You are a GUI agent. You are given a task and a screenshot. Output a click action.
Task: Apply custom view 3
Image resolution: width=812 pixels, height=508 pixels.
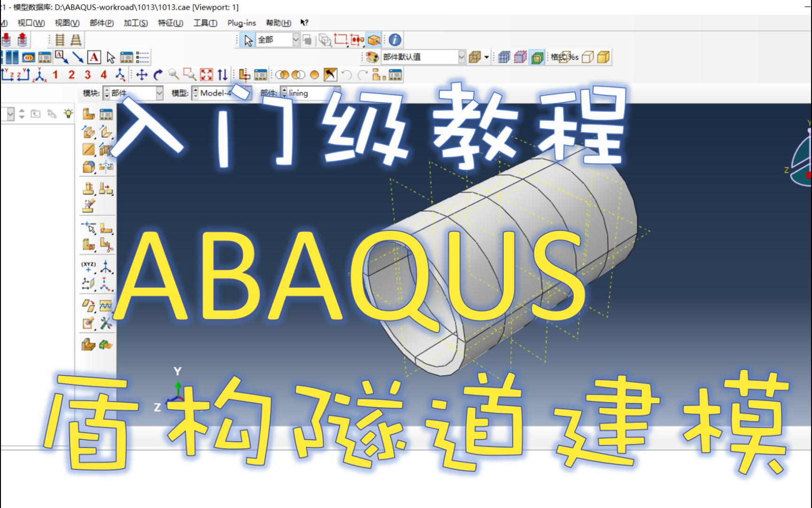tap(88, 75)
